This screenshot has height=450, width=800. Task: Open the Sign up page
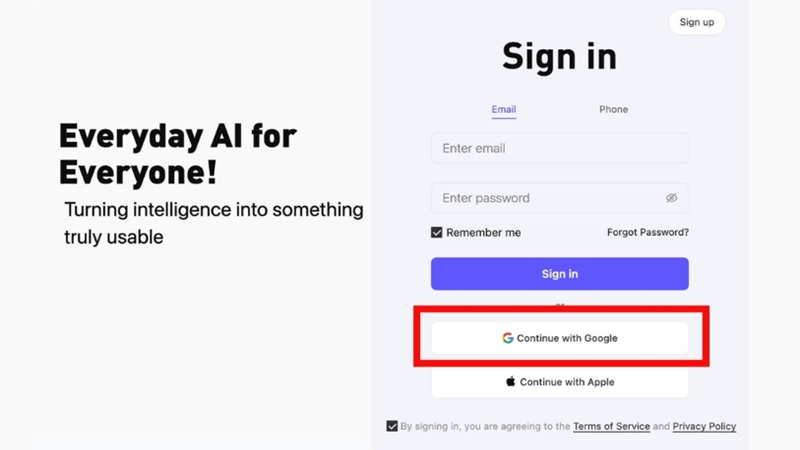coord(697,22)
